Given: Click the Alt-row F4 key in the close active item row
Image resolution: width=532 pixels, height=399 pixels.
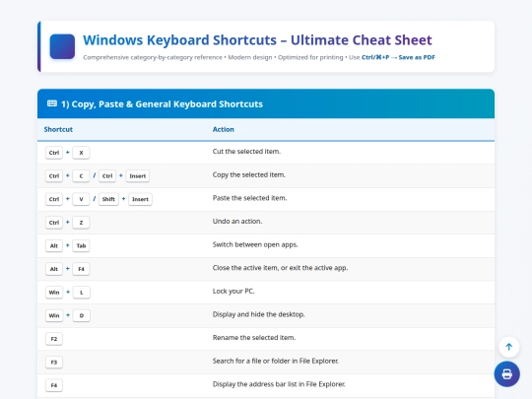Looking at the screenshot, I should pos(81,269).
